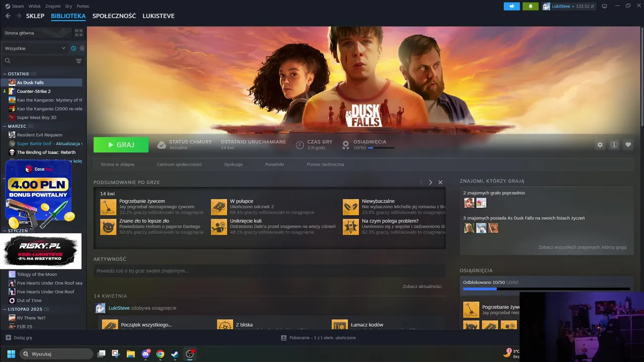Screen dimensions: 644x362
Task: Open the Znajomi menu
Action: [53, 6]
